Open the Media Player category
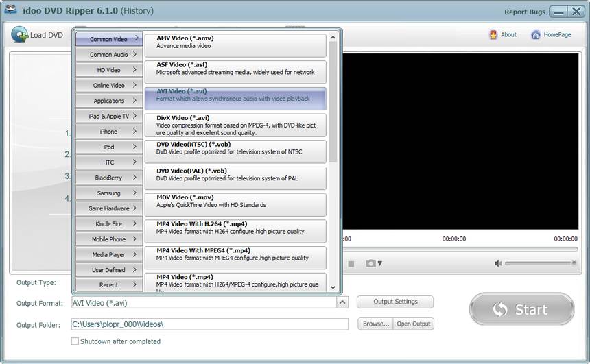The width and height of the screenshot is (590, 364). tap(109, 254)
